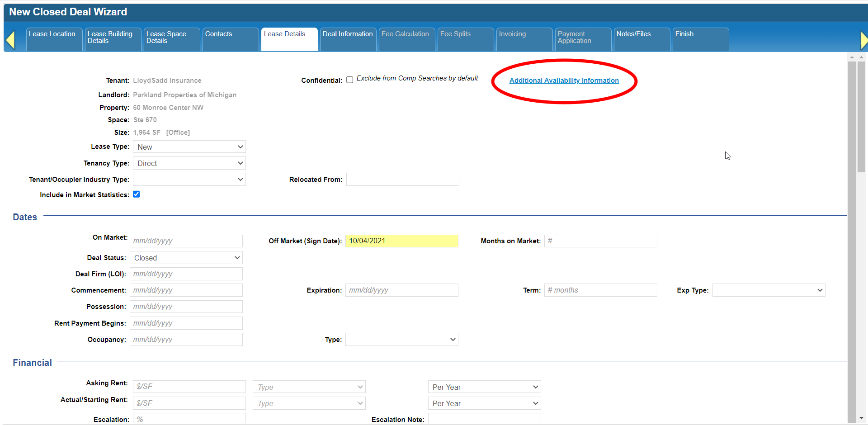Open Additional Availability Information link
Image resolution: width=868 pixels, height=426 pixels.
coord(564,80)
